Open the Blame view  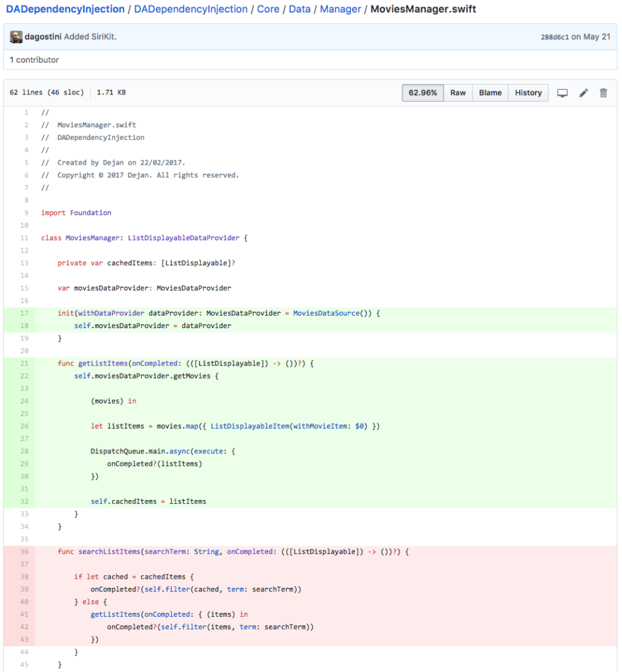490,93
